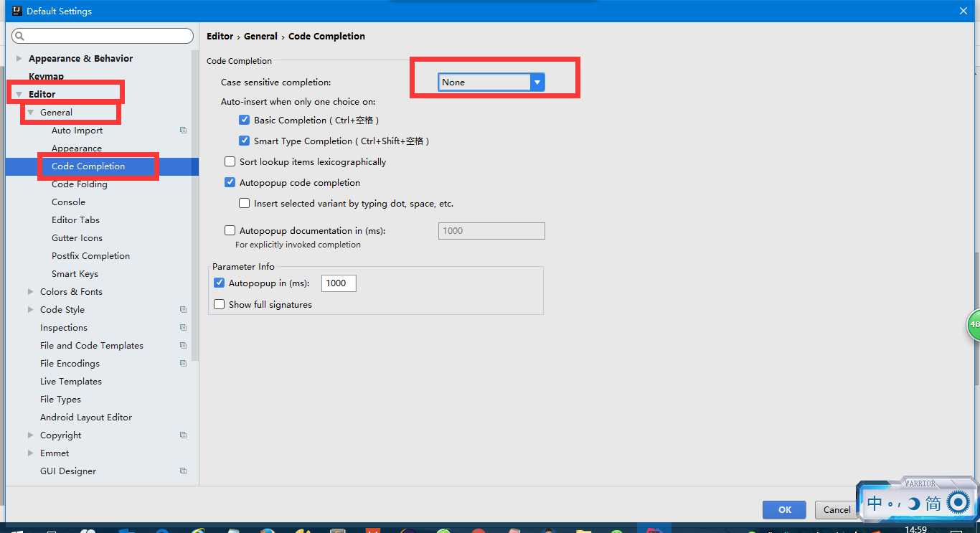Click the project-level icon beside File and Code Templates
Screen dimensions: 980x533
[x=183, y=346]
